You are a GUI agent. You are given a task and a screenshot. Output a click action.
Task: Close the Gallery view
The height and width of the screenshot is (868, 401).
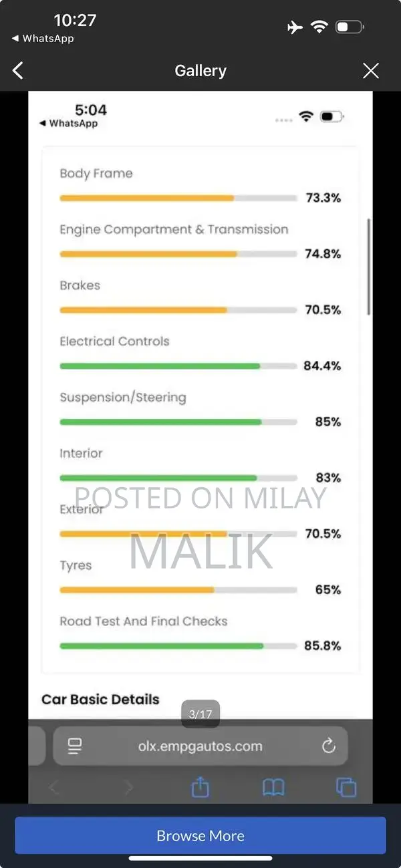click(x=370, y=71)
